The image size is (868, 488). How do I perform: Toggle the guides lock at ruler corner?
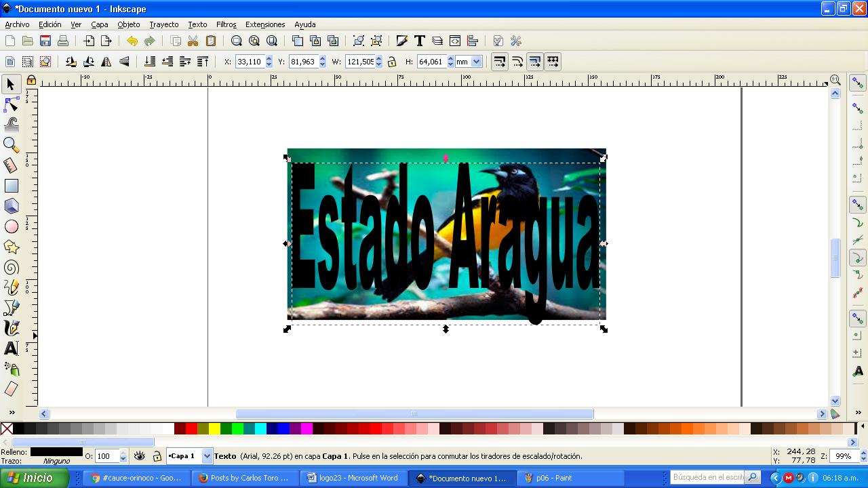point(31,81)
